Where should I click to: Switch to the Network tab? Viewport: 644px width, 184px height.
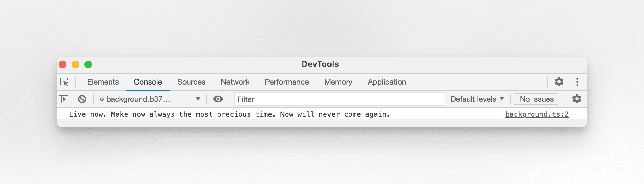[235, 82]
